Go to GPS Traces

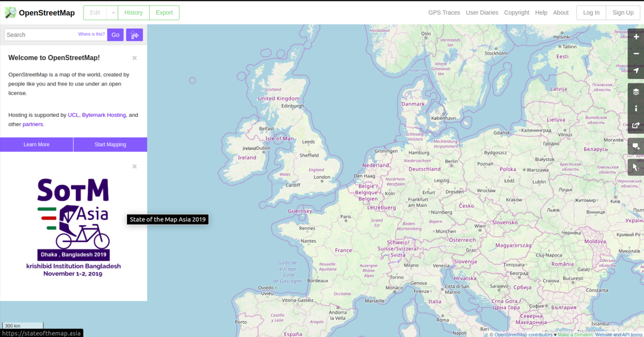(x=444, y=13)
